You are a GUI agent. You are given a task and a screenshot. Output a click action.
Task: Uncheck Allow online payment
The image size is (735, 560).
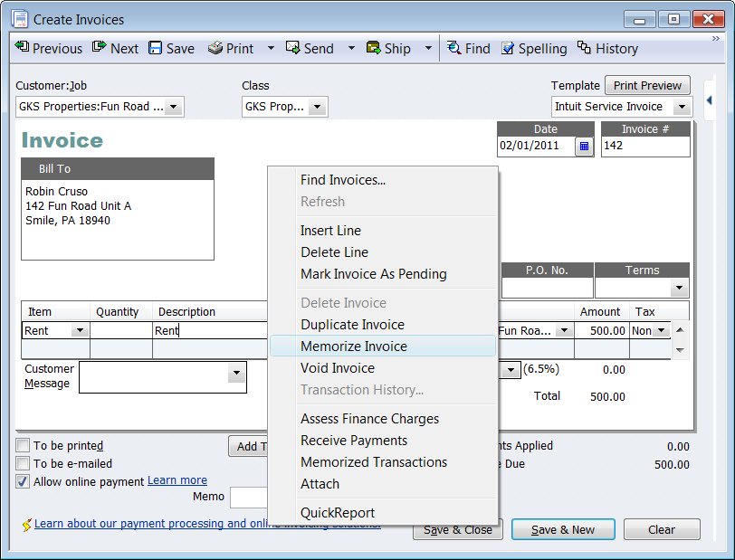pos(23,481)
